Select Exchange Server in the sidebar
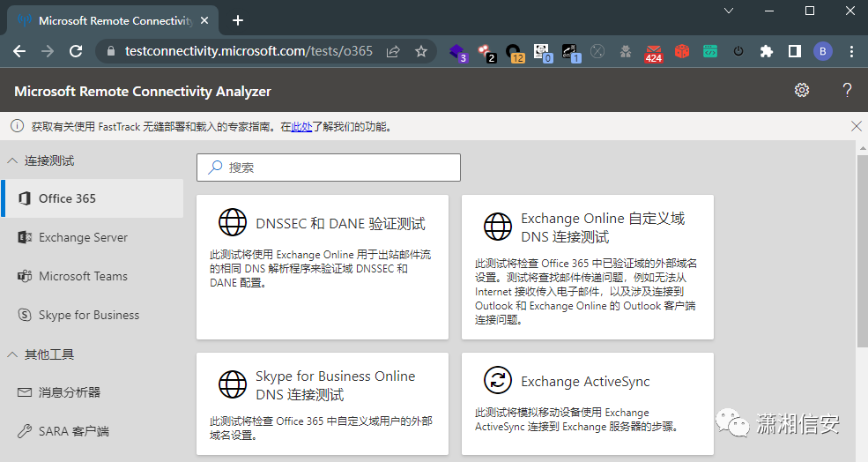 92,237
